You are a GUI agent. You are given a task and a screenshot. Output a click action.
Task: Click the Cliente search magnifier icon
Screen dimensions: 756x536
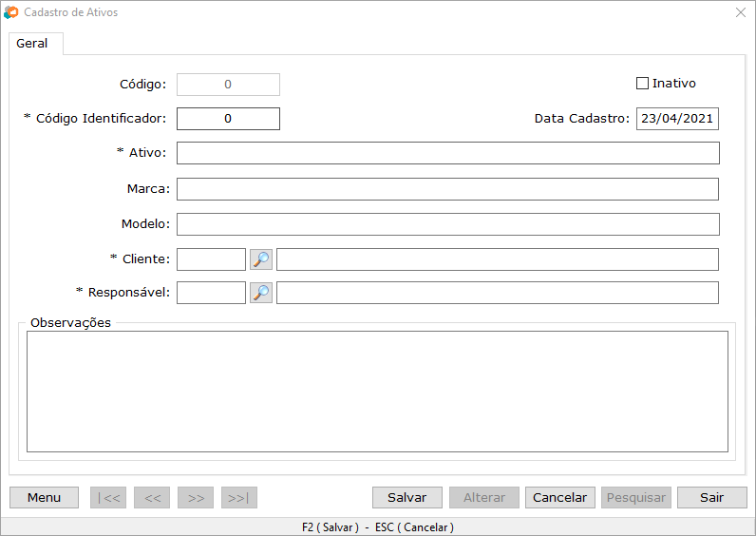point(260,259)
